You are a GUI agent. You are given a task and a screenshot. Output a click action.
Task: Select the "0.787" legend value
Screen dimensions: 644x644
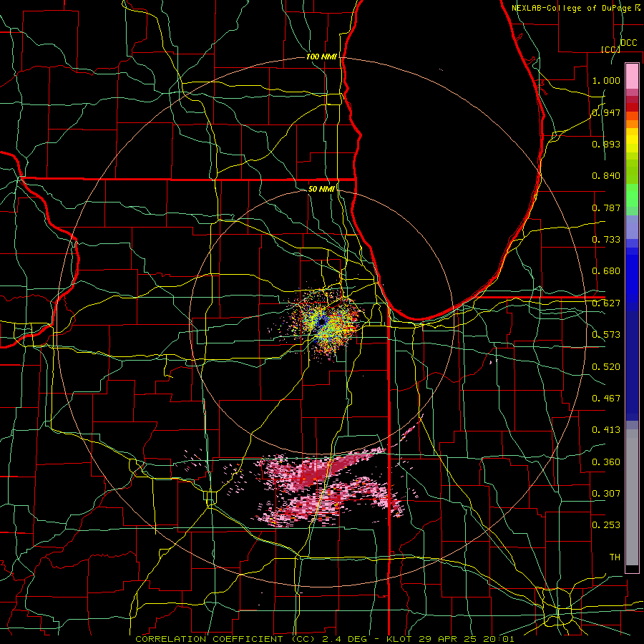[x=606, y=208]
